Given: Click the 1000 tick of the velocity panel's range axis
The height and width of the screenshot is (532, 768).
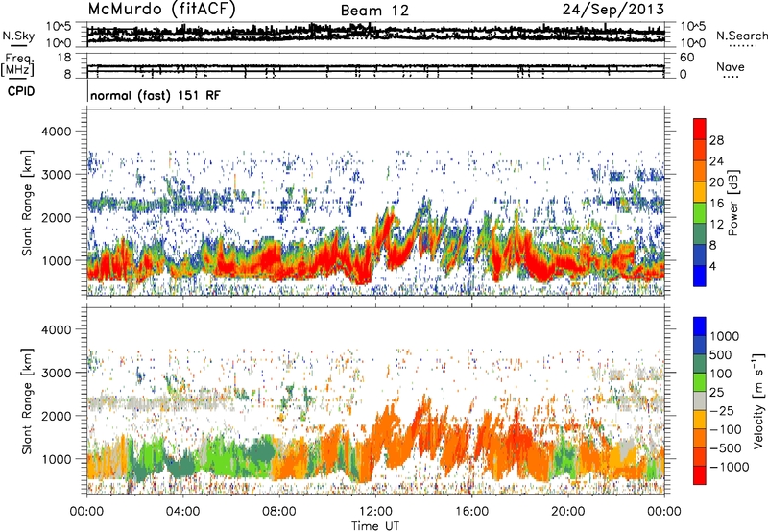Looking at the screenshot, I should pyautogui.click(x=56, y=459).
